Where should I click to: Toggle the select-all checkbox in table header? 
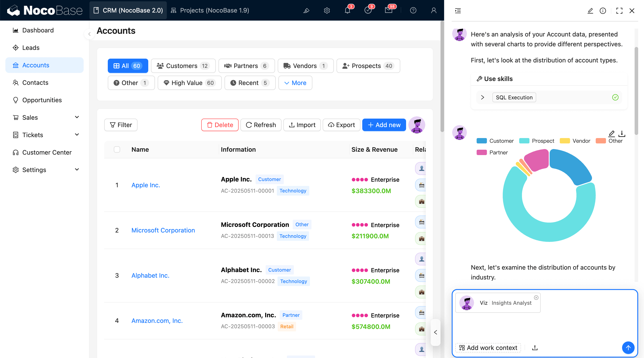pyautogui.click(x=117, y=149)
